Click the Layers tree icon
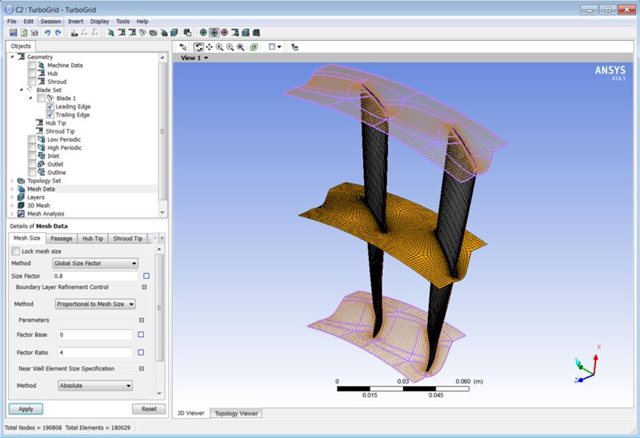The width and height of the screenshot is (640, 438). coord(21,197)
